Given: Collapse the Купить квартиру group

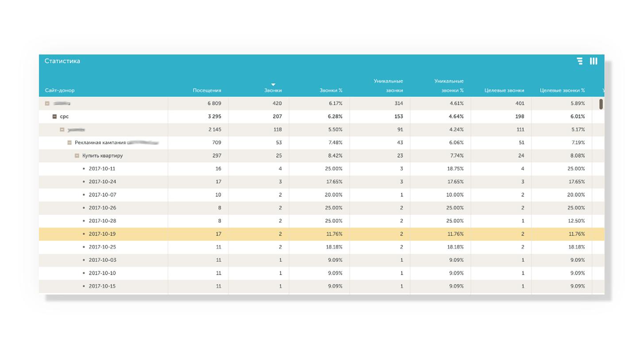Looking at the screenshot, I should click(77, 156).
